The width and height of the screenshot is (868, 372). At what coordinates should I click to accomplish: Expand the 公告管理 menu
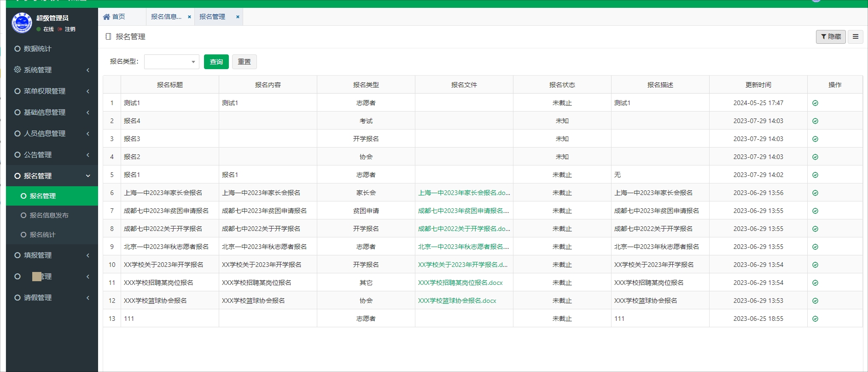tap(52, 154)
